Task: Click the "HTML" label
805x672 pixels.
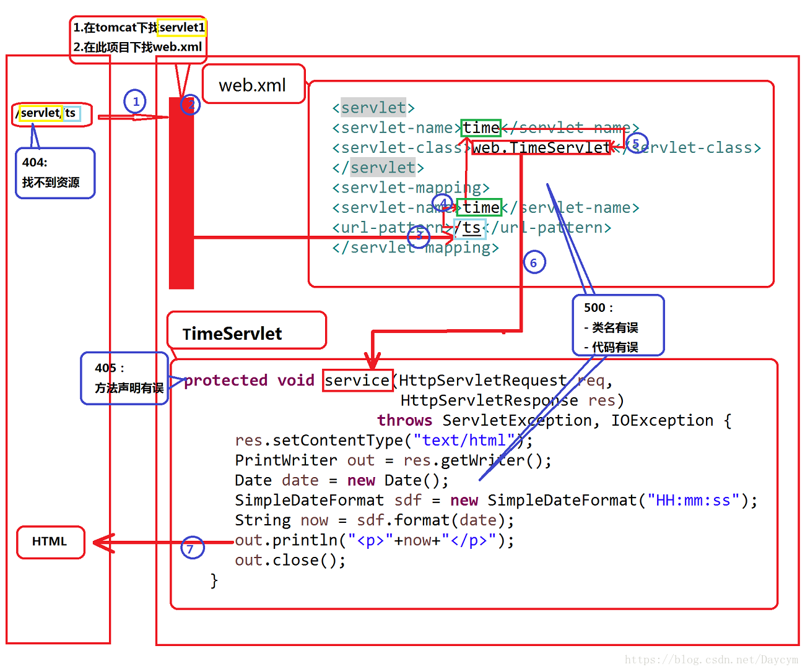Action: point(50,541)
